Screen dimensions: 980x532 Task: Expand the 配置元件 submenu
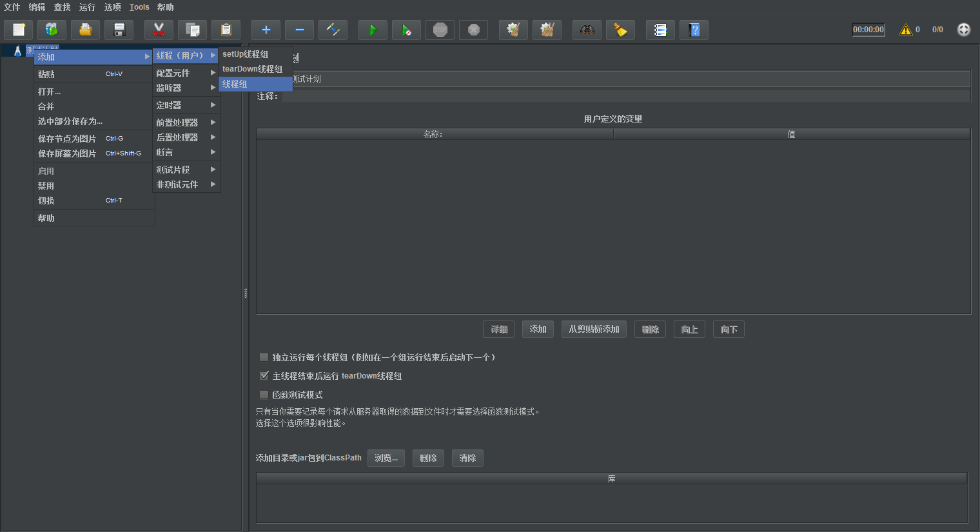186,73
